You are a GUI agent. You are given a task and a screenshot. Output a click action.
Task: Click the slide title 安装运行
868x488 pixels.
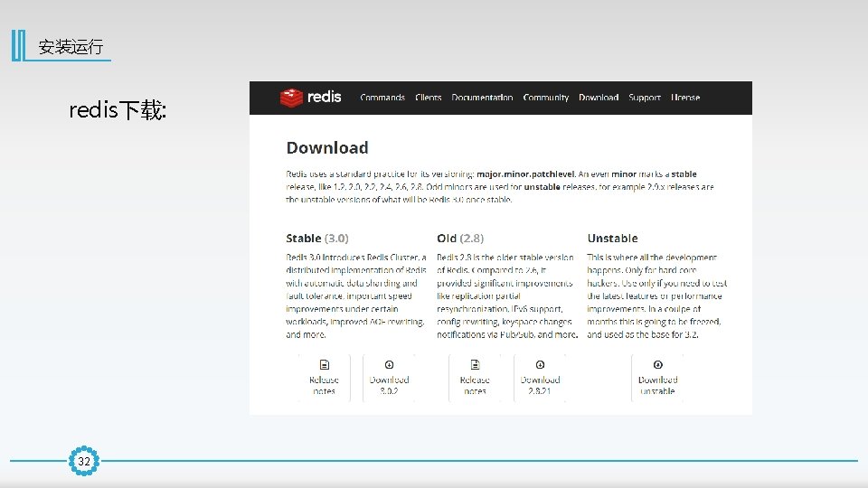71,46
